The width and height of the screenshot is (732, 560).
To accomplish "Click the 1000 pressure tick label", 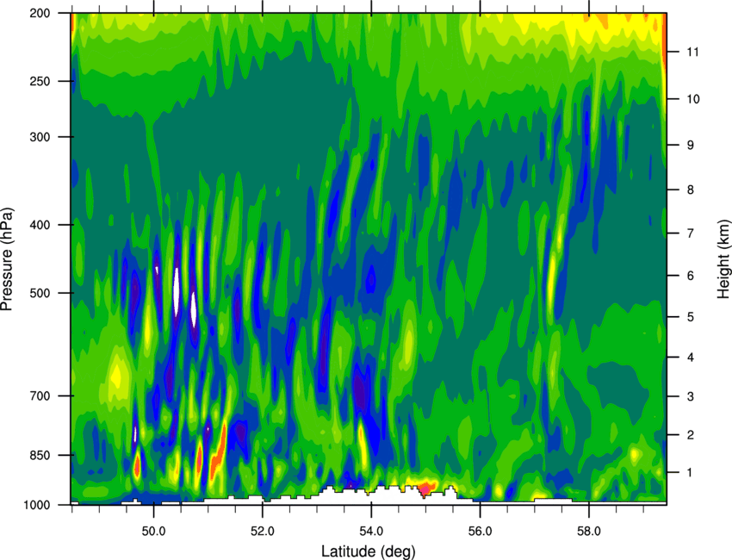I will tap(37, 505).
